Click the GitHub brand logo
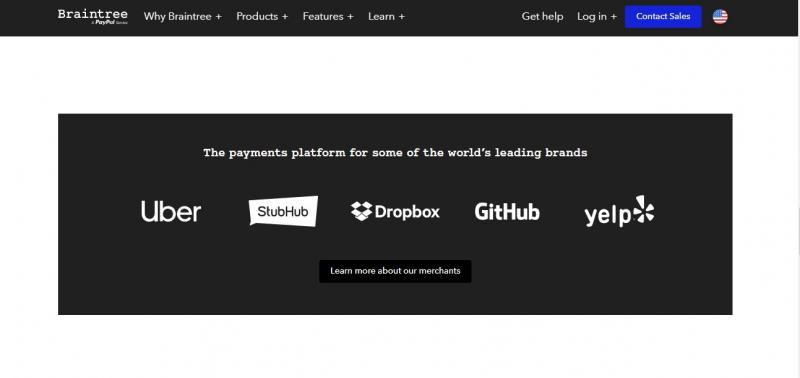800x378 pixels. pyautogui.click(x=507, y=212)
